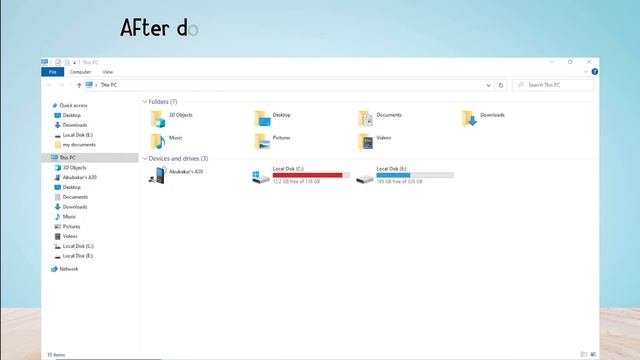Switch to large icons view in status bar
The image size is (640, 360).
click(593, 354)
